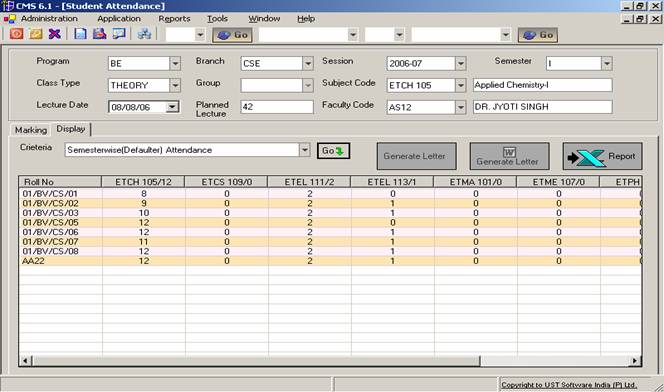Open the Semester dropdown
Screen dimensions: 664x392
607,63
